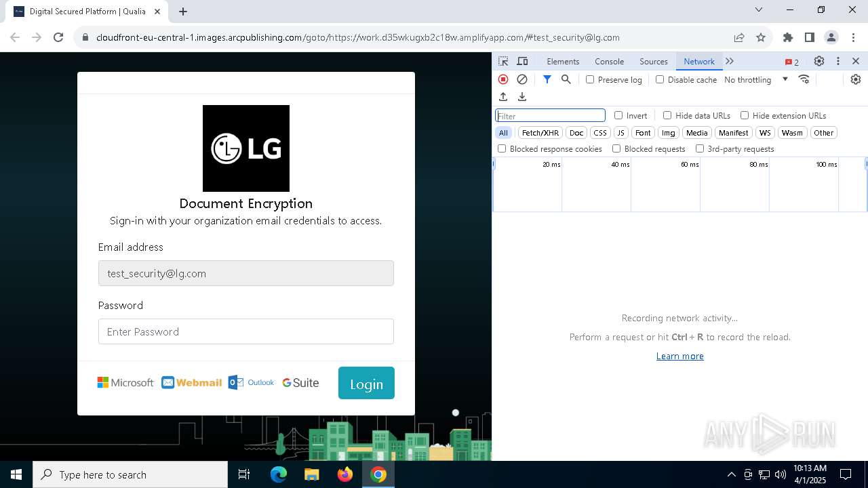Image resolution: width=868 pixels, height=488 pixels.
Task: Open Network panel settings gear
Action: (856, 79)
